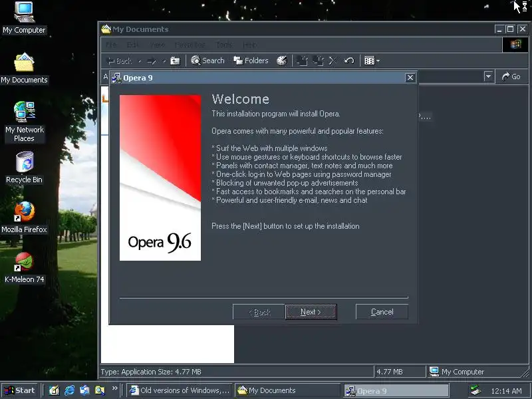Select the My Network Places desktop icon
The image size is (532, 399).
pyautogui.click(x=24, y=122)
